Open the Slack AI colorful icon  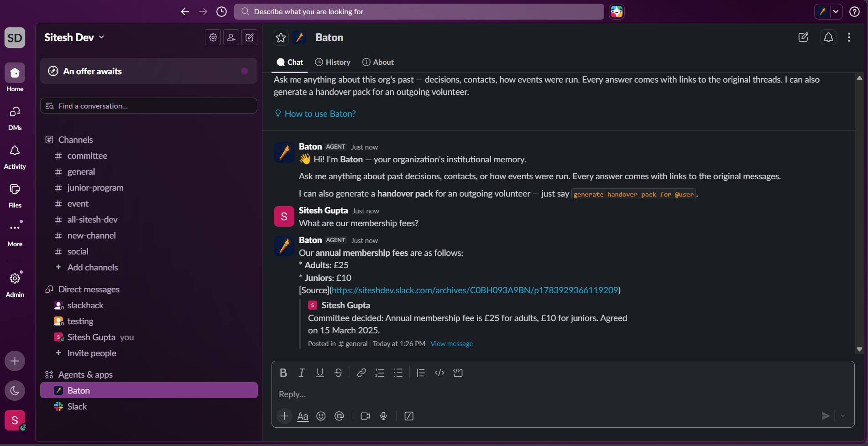617,11
